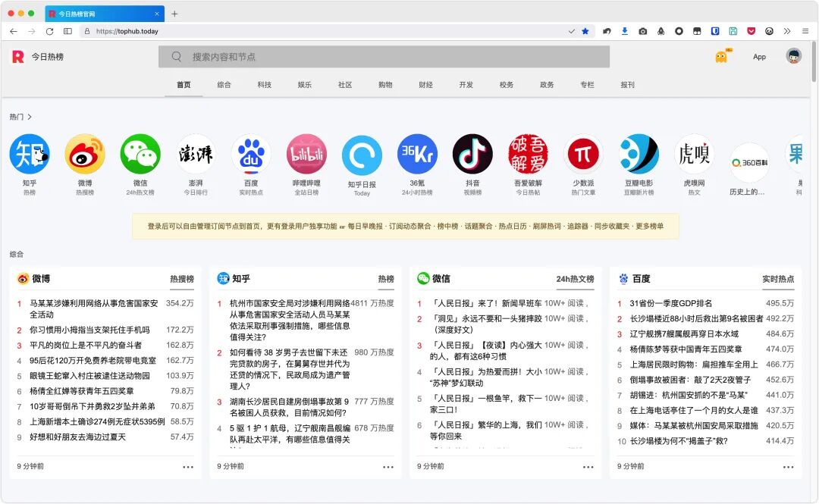
Task: Open the 知乎 card three-dot menu
Action: (x=388, y=467)
